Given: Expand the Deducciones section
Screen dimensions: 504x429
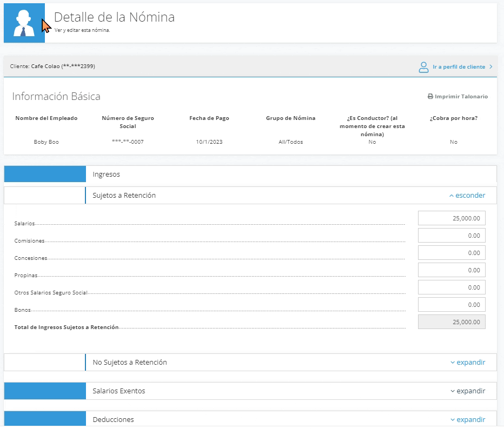Looking at the screenshot, I should coord(468,419).
